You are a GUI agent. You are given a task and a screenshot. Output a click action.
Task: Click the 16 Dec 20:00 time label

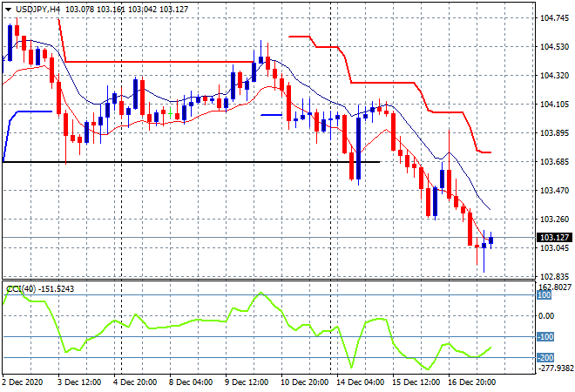coord(472,382)
